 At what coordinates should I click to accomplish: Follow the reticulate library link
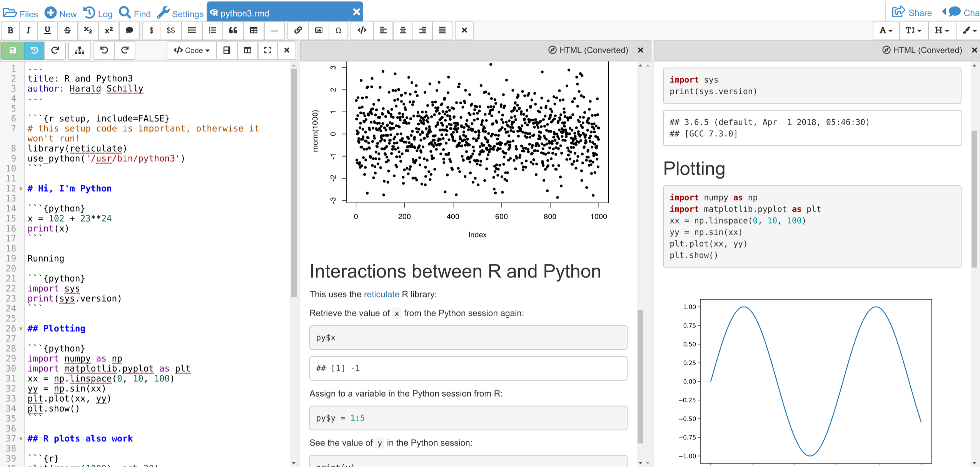point(381,294)
